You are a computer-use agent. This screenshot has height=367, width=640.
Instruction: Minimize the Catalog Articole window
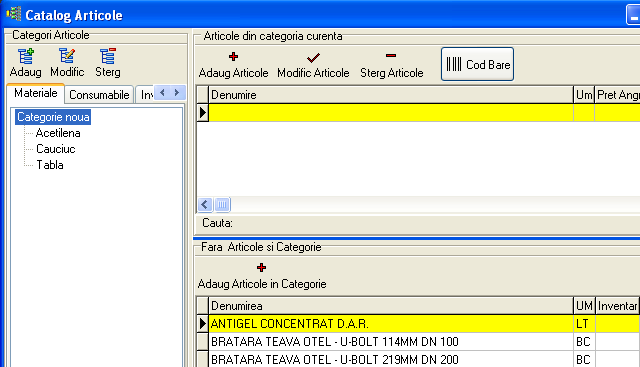[633, 15]
